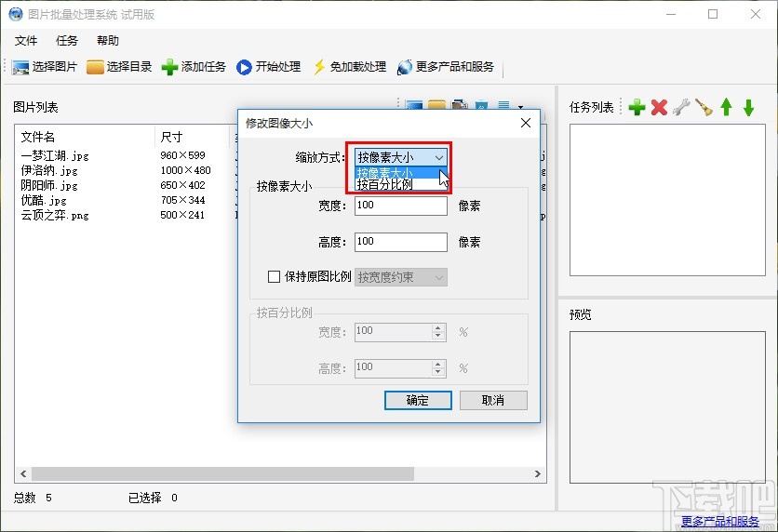
Task: Click the 取消 button
Action: click(x=493, y=400)
